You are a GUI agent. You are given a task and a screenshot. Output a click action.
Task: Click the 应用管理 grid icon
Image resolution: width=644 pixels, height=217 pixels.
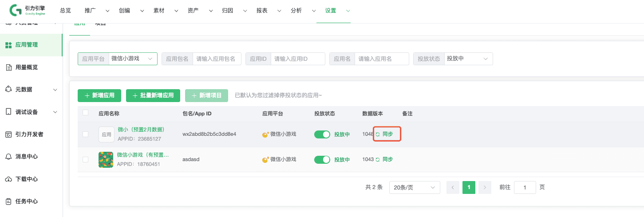tap(8, 45)
